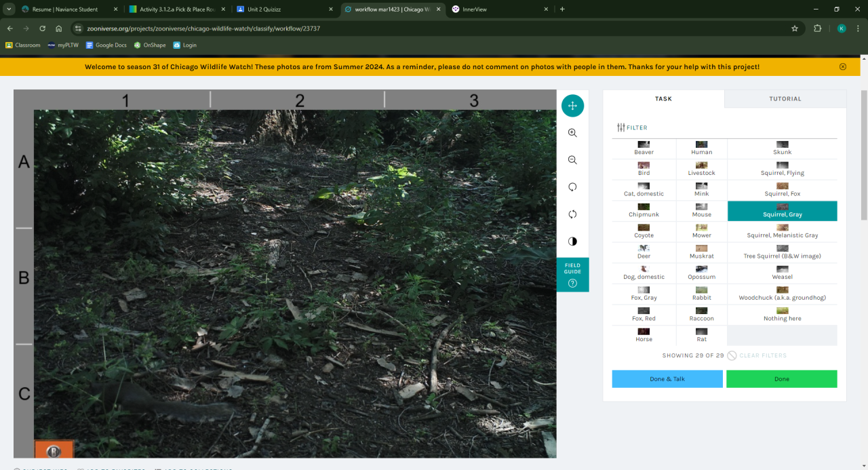The width and height of the screenshot is (868, 470).
Task: Switch to the Tutorial tab
Action: [x=785, y=99]
